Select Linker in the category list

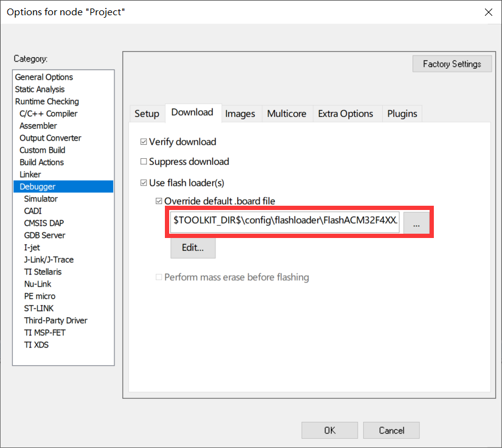[x=30, y=175]
